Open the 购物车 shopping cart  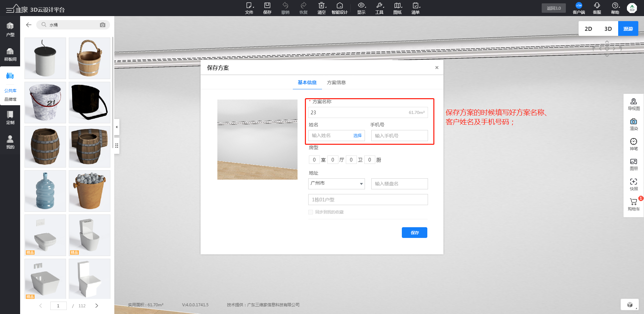click(634, 205)
